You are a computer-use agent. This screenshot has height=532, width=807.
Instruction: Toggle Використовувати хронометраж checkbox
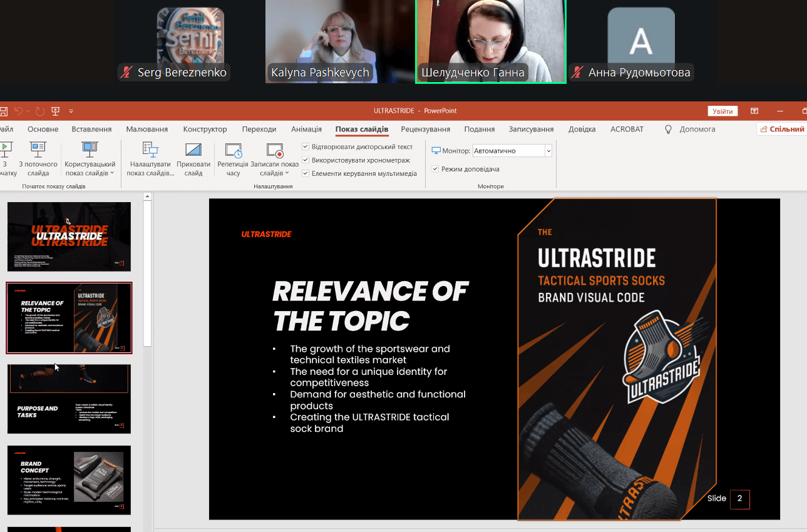306,160
